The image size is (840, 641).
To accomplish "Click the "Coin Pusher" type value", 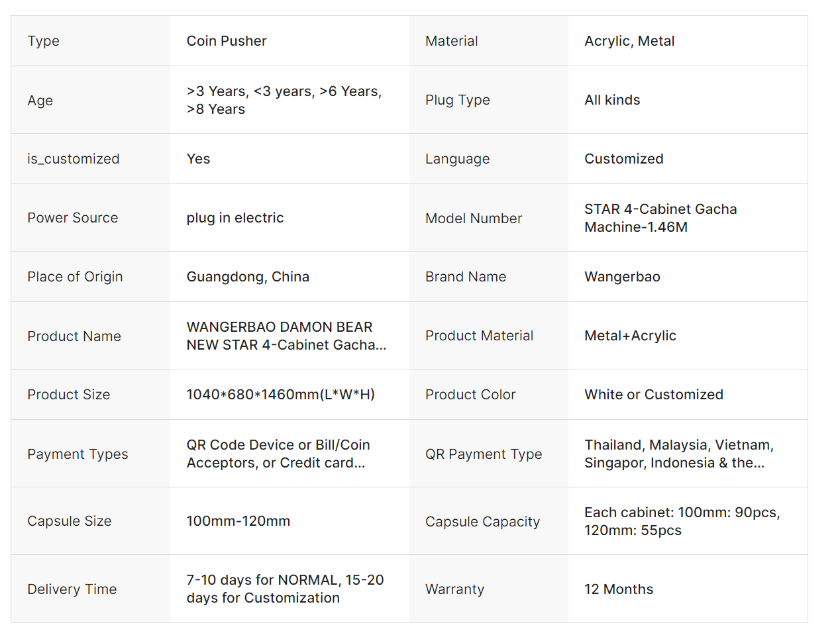I will 227,41.
